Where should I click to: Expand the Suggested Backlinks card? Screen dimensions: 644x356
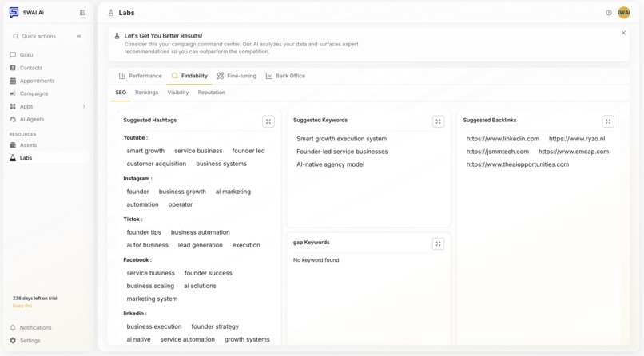point(608,121)
